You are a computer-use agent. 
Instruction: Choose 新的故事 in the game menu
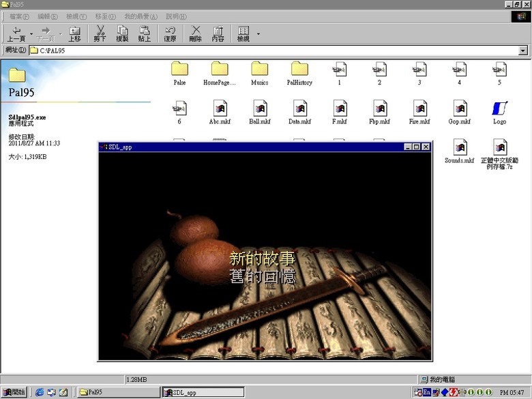pyautogui.click(x=263, y=258)
